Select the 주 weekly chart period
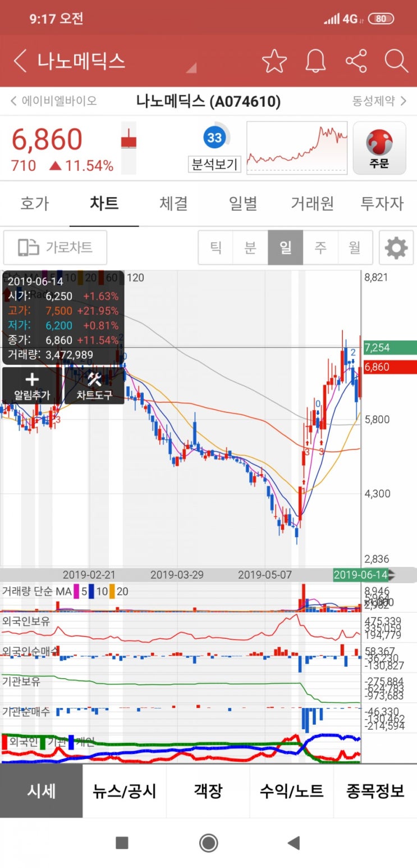Screen dimensions: 417x868 coord(320,247)
